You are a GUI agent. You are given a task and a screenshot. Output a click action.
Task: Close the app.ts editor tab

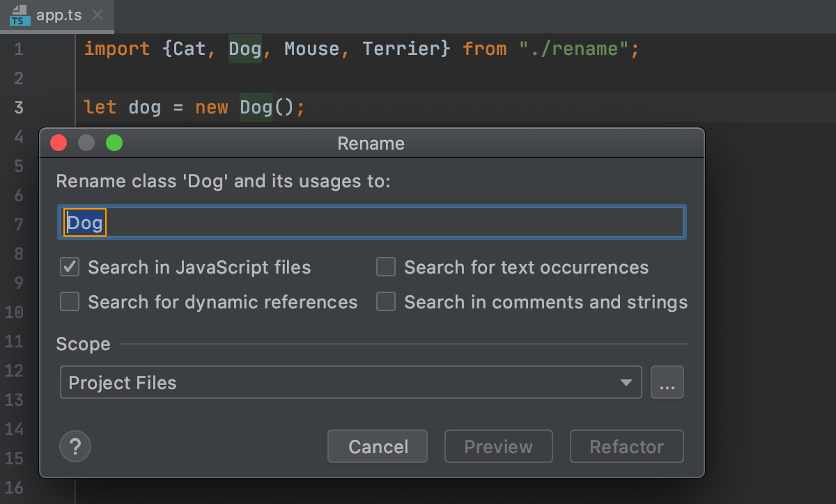pos(98,15)
